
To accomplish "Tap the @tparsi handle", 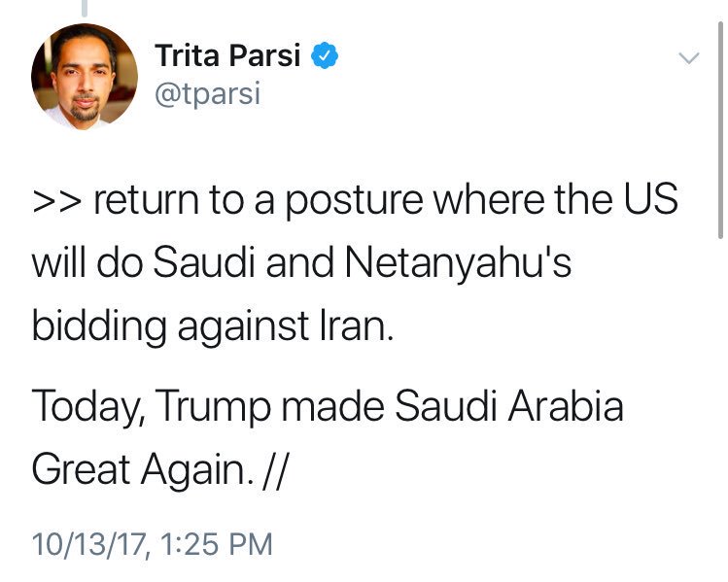I will click(208, 93).
